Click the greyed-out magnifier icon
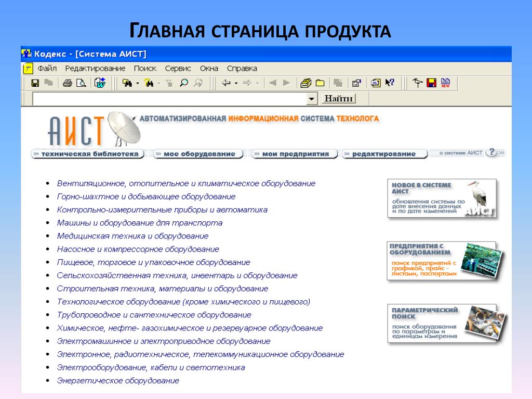 tap(198, 83)
